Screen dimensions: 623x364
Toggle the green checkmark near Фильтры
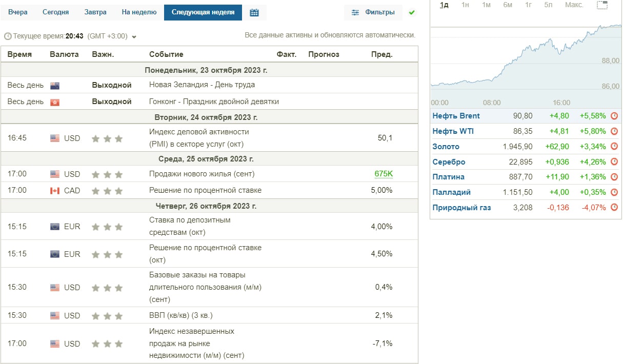pyautogui.click(x=412, y=12)
